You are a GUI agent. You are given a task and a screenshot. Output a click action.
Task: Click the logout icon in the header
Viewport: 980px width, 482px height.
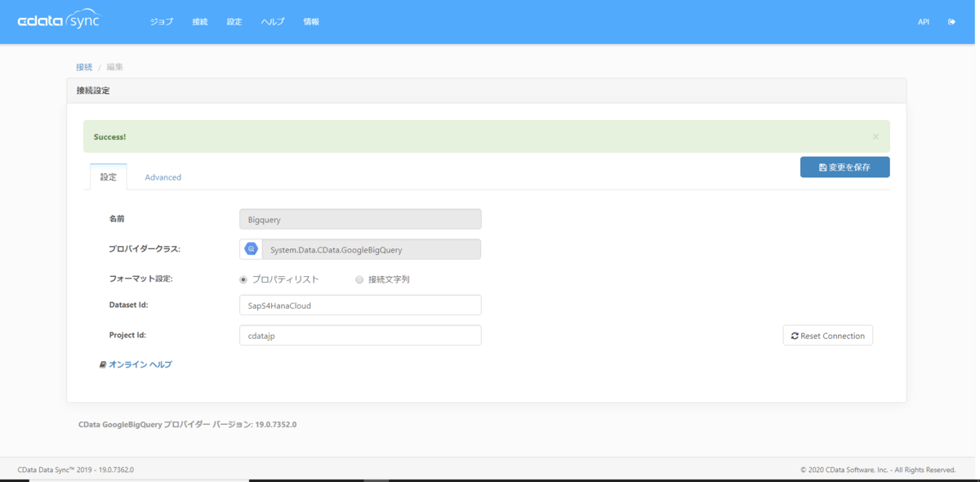click(951, 22)
